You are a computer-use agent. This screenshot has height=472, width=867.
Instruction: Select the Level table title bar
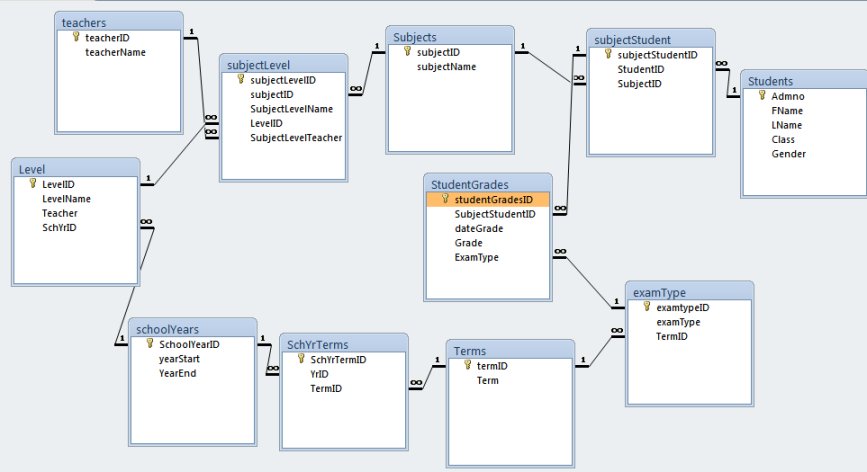pyautogui.click(x=76, y=169)
